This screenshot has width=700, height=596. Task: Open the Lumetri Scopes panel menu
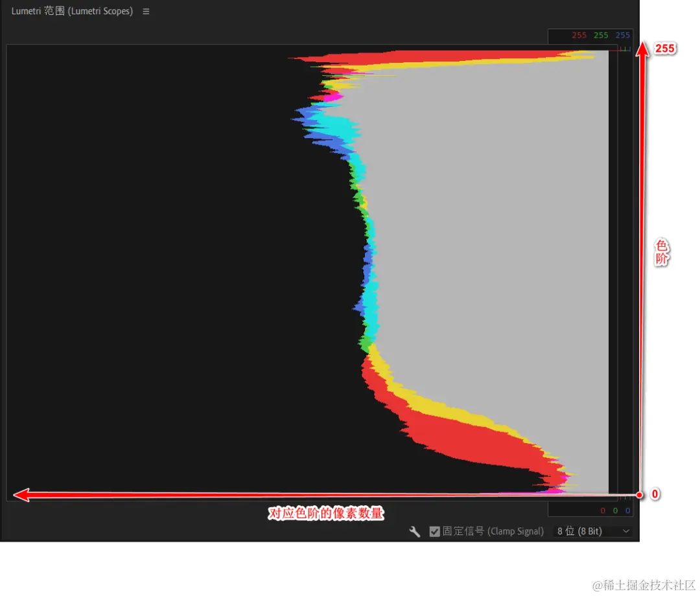[x=146, y=11]
